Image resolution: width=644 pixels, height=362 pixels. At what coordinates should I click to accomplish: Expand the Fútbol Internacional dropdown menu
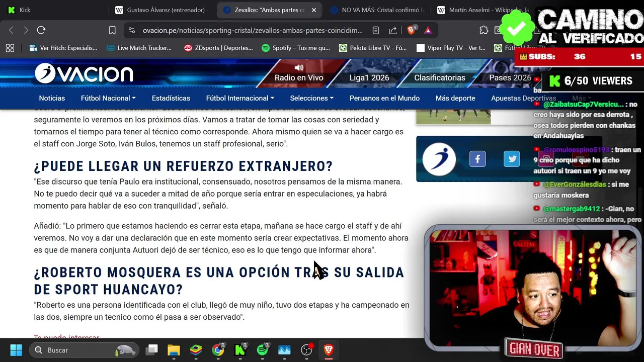(x=240, y=98)
